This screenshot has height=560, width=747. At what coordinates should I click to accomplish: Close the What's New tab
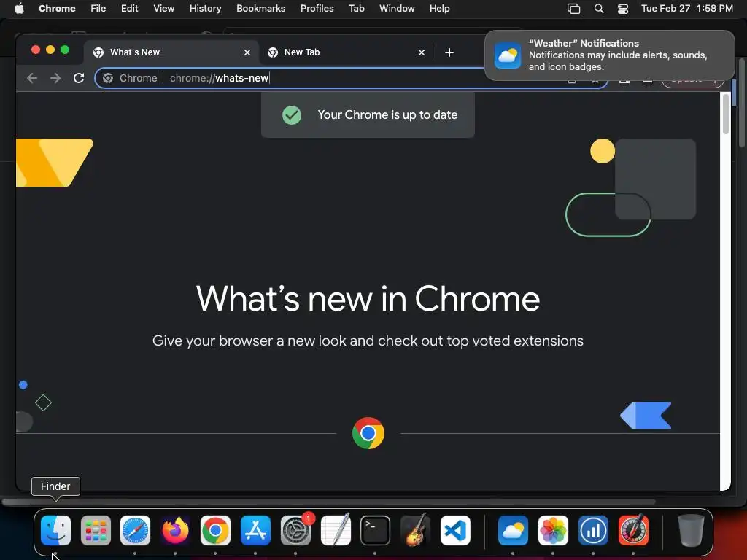pyautogui.click(x=247, y=52)
